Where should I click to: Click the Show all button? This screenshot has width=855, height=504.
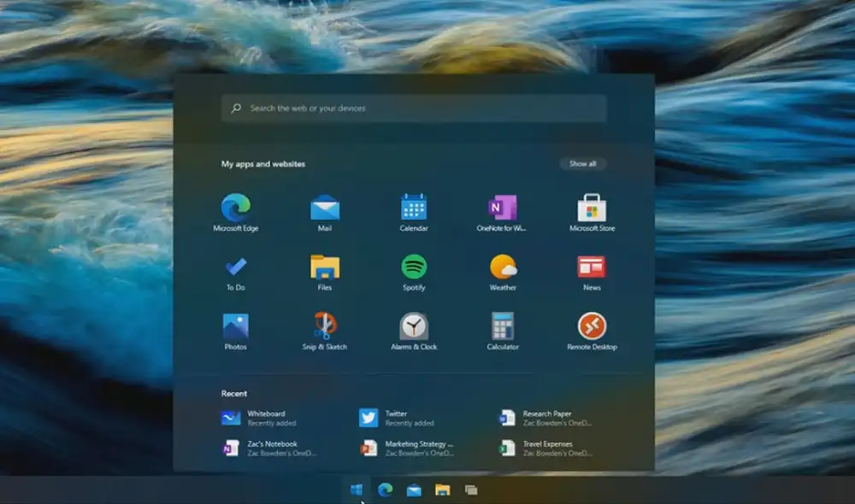click(582, 163)
